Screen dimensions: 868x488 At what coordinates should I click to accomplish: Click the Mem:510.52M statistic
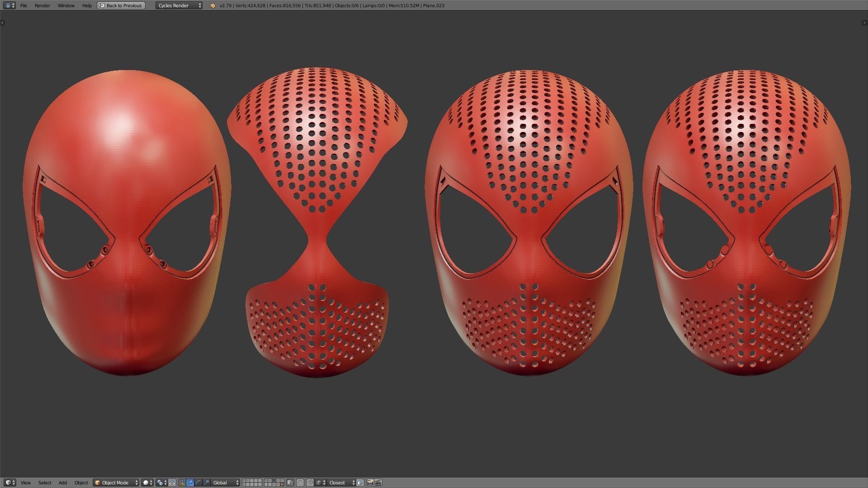click(x=404, y=5)
